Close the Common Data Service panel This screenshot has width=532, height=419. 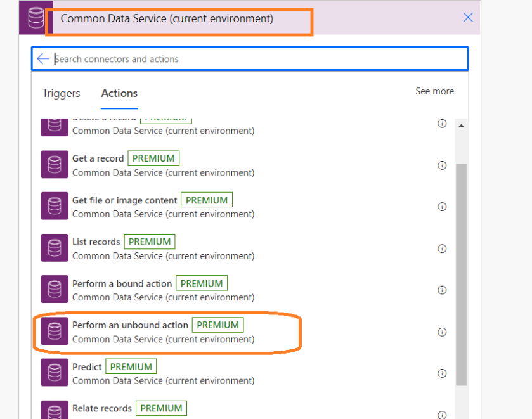point(468,18)
